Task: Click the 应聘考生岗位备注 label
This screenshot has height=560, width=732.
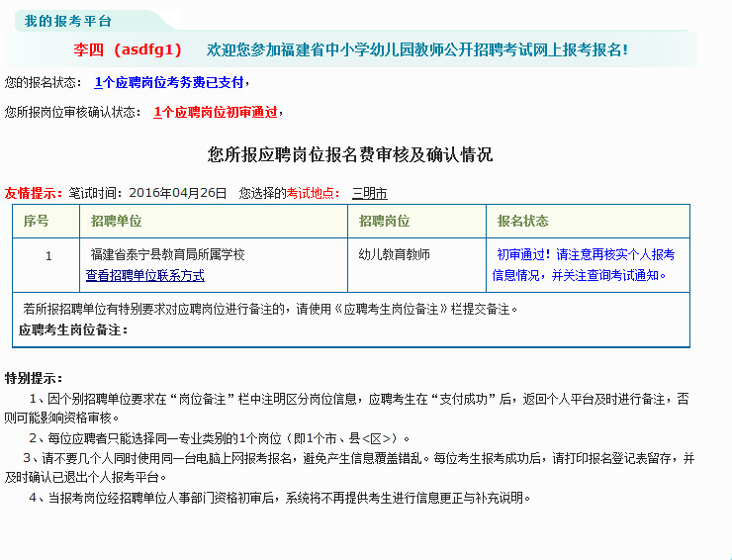Action: [73, 329]
